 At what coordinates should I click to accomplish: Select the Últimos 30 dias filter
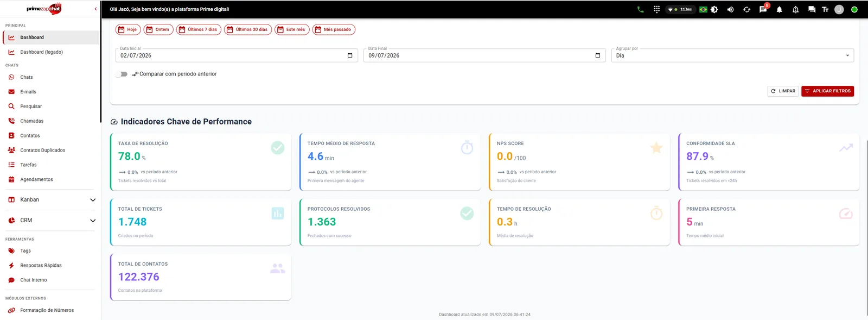point(248,29)
